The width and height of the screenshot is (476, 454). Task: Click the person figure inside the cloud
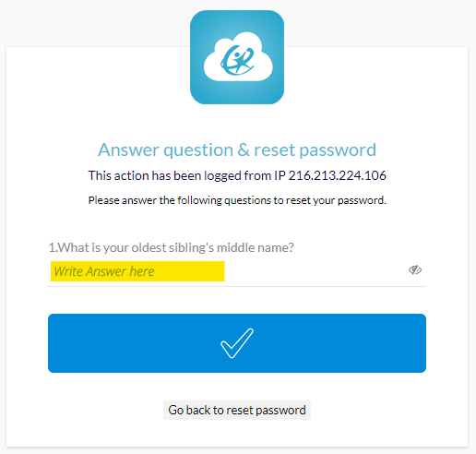[238, 60]
